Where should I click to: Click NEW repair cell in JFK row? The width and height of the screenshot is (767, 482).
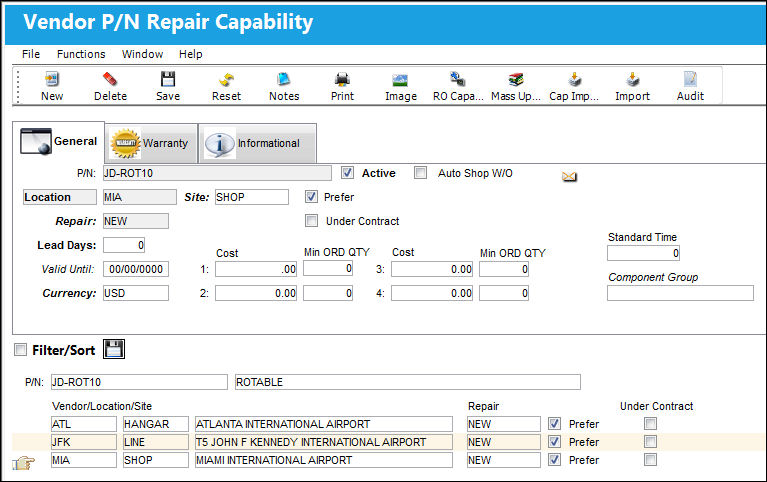tap(504, 442)
